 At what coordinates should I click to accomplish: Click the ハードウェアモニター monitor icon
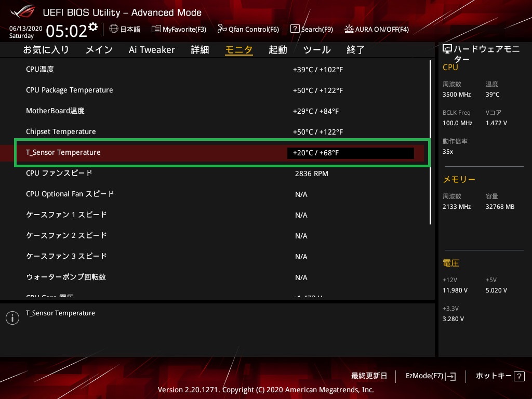447,49
